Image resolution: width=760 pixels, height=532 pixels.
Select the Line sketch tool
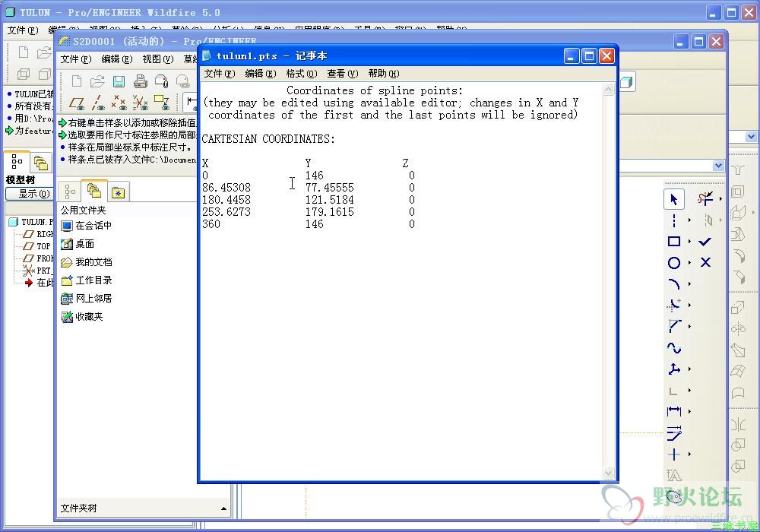click(x=673, y=220)
